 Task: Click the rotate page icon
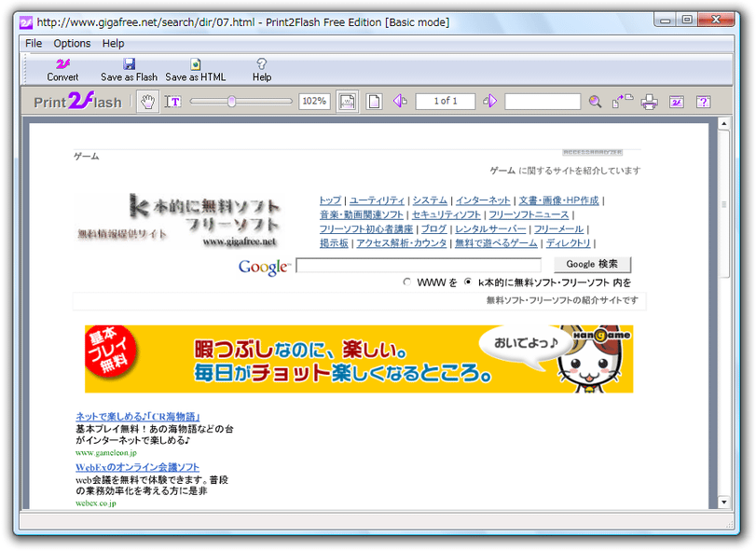pos(623,102)
